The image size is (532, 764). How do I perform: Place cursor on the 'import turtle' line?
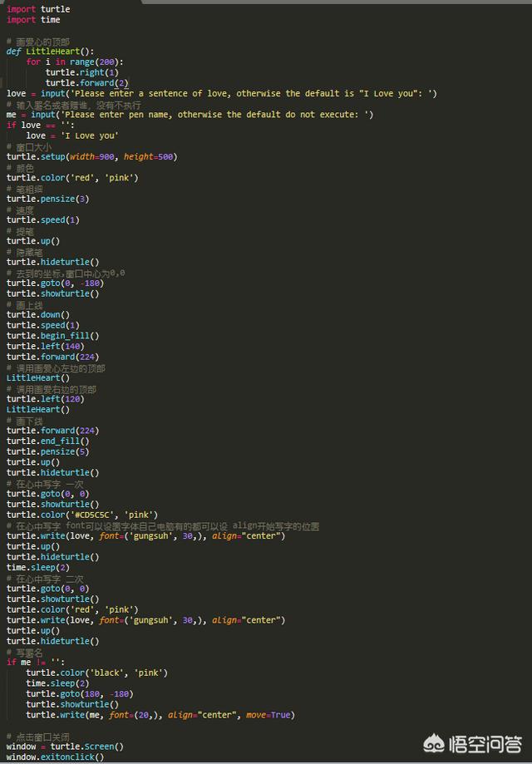click(38, 9)
